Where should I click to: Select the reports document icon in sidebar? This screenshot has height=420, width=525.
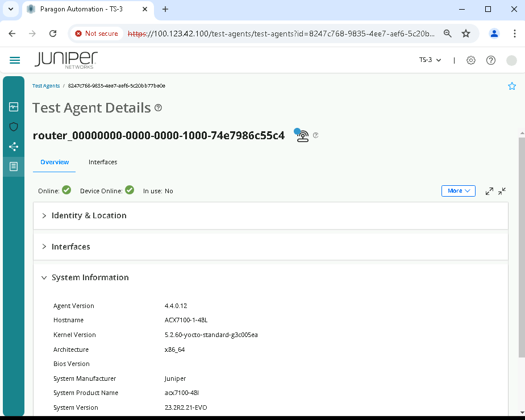[13, 166]
